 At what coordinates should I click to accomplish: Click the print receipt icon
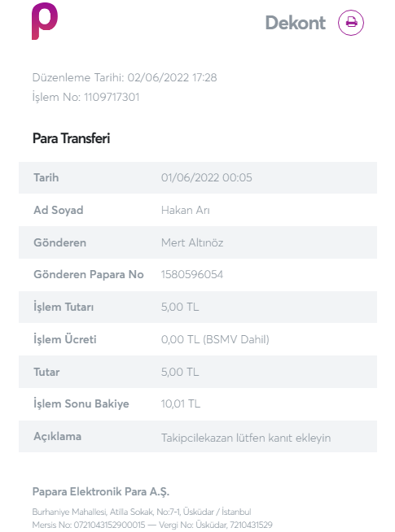point(350,23)
